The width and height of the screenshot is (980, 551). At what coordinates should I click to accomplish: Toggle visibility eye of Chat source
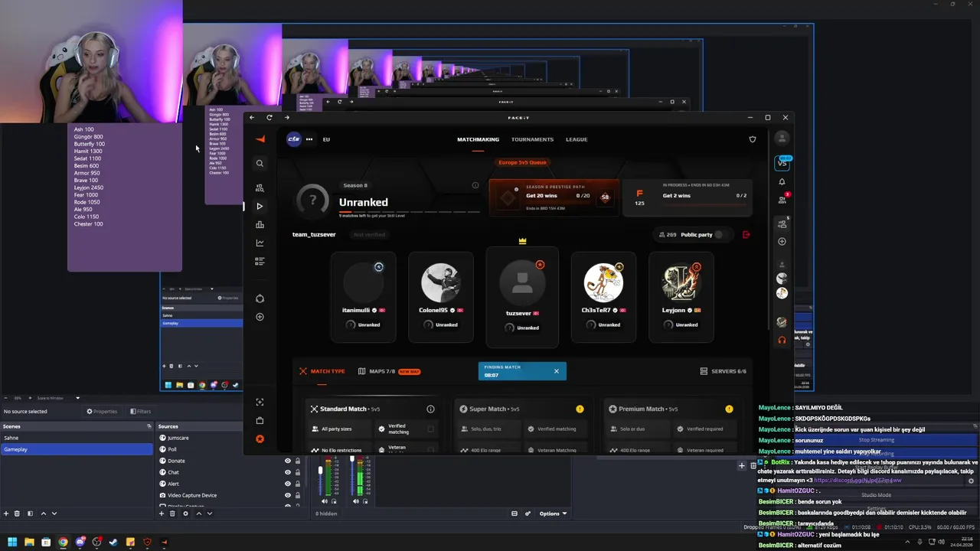(x=288, y=472)
